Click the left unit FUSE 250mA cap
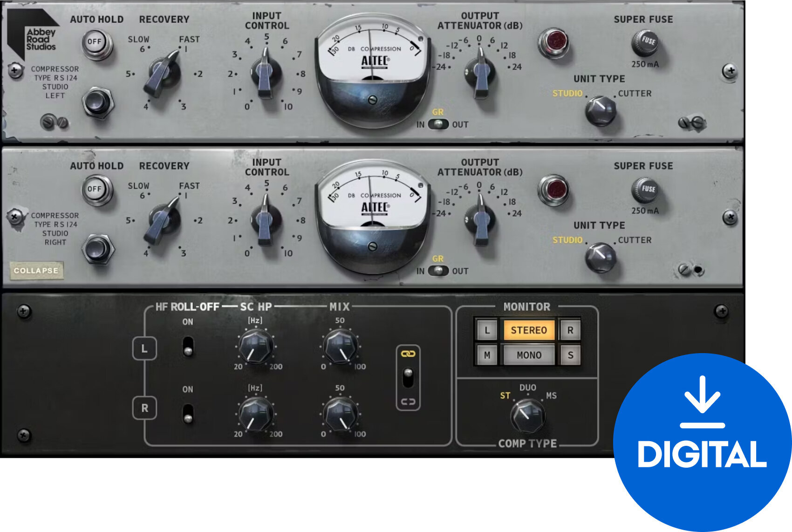792x532 pixels. (645, 43)
